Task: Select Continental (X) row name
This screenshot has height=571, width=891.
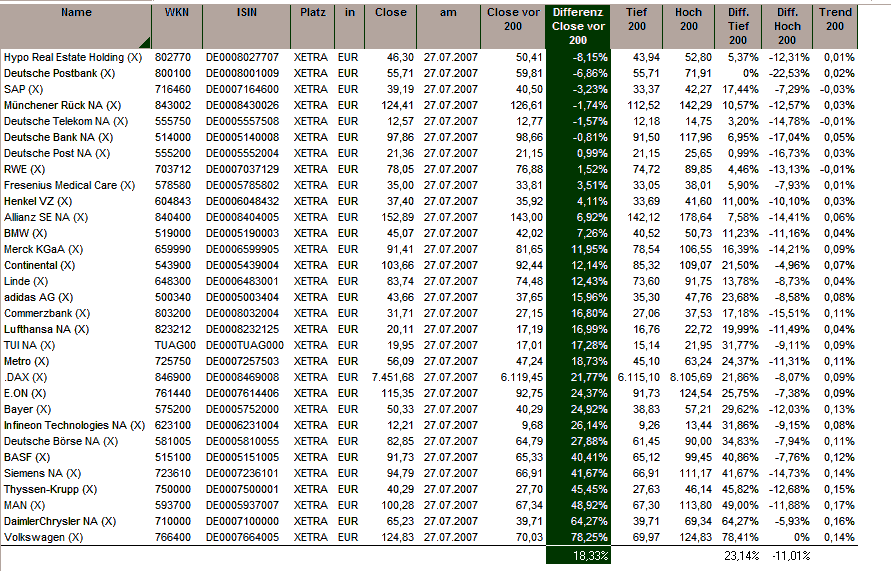Action: pos(39,265)
